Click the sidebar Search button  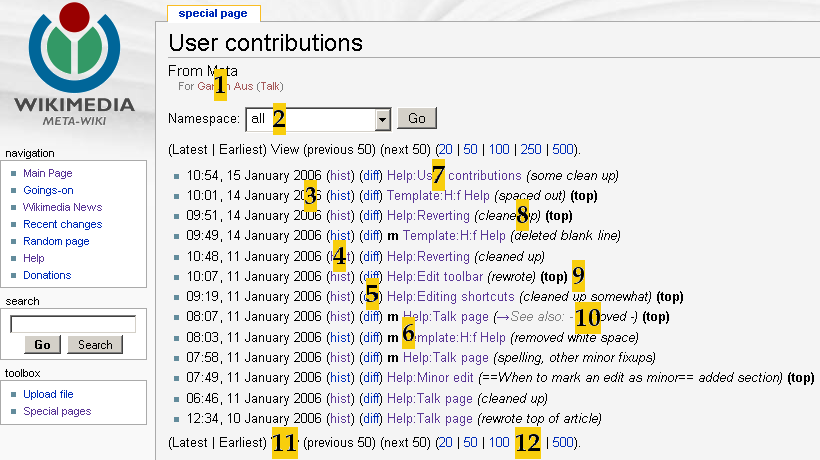(x=95, y=344)
